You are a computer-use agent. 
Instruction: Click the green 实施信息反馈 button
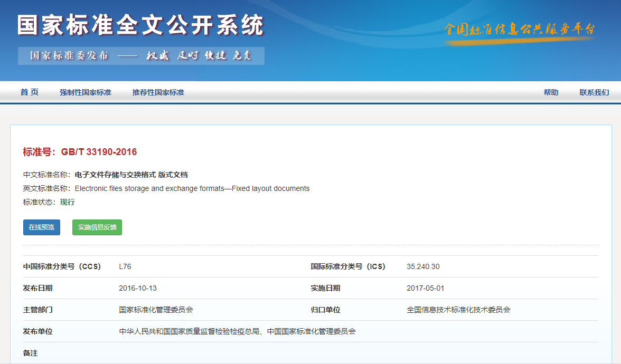pos(97,227)
